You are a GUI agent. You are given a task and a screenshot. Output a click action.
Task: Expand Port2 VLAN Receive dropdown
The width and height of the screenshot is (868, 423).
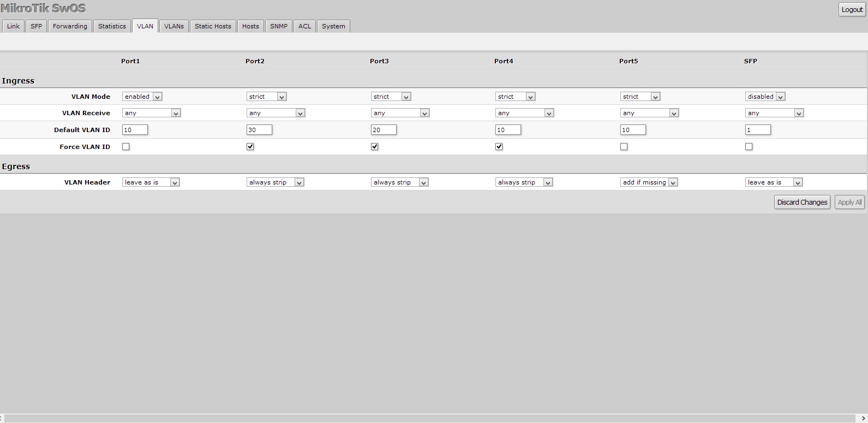276,113
